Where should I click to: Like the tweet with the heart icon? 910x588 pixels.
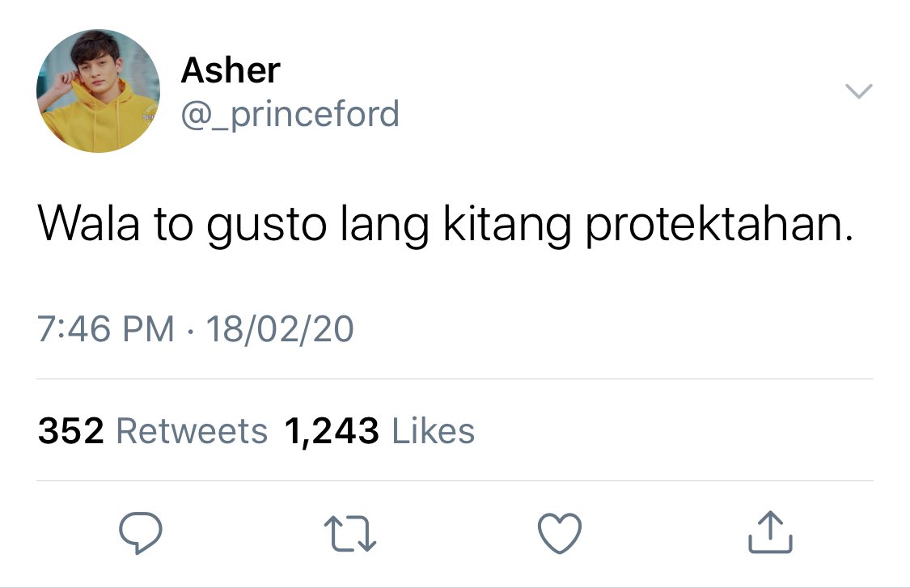click(x=560, y=533)
